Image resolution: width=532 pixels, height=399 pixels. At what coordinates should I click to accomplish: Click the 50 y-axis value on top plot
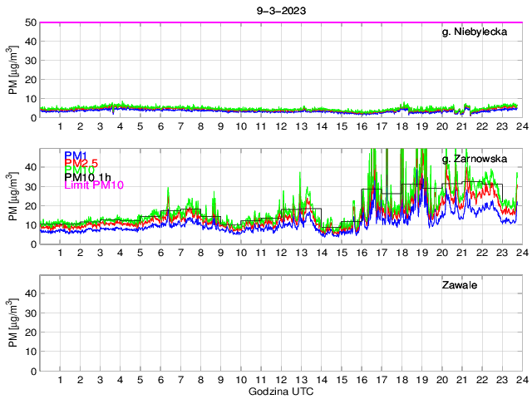point(30,22)
